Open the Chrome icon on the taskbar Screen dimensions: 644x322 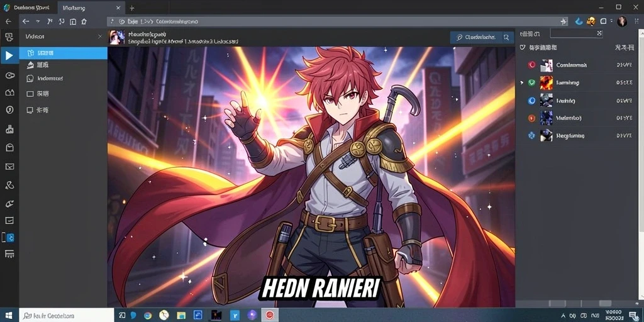pyautogui.click(x=148, y=316)
